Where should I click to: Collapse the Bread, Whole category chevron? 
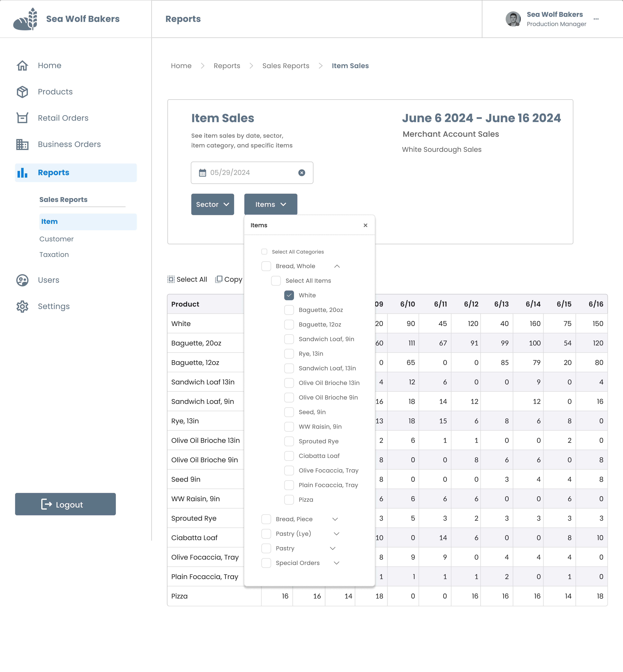[337, 266]
